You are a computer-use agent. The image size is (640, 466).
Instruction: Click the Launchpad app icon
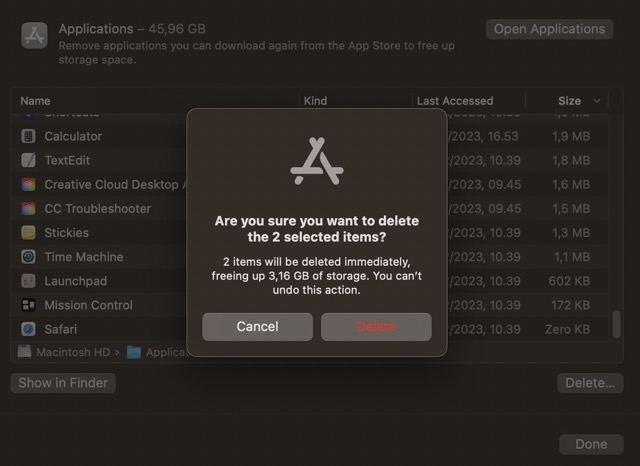click(28, 281)
